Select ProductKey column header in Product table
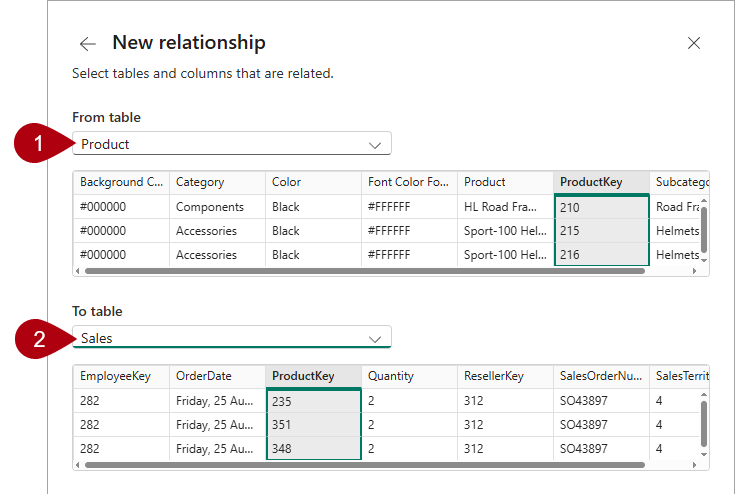The width and height of the screenshot is (735, 494). [601, 182]
